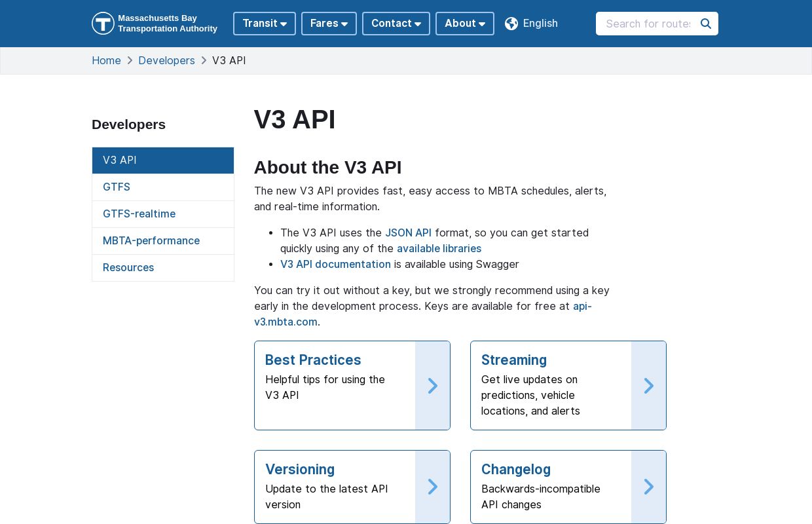The height and width of the screenshot is (524, 812).
Task: Go to GTFS in the sidebar
Action: [x=163, y=187]
